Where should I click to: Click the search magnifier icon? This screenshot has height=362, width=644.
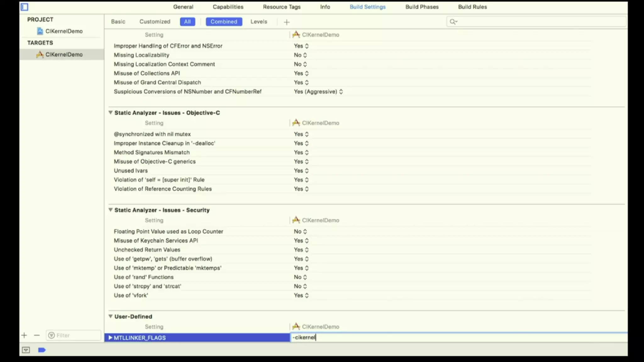pyautogui.click(x=453, y=22)
